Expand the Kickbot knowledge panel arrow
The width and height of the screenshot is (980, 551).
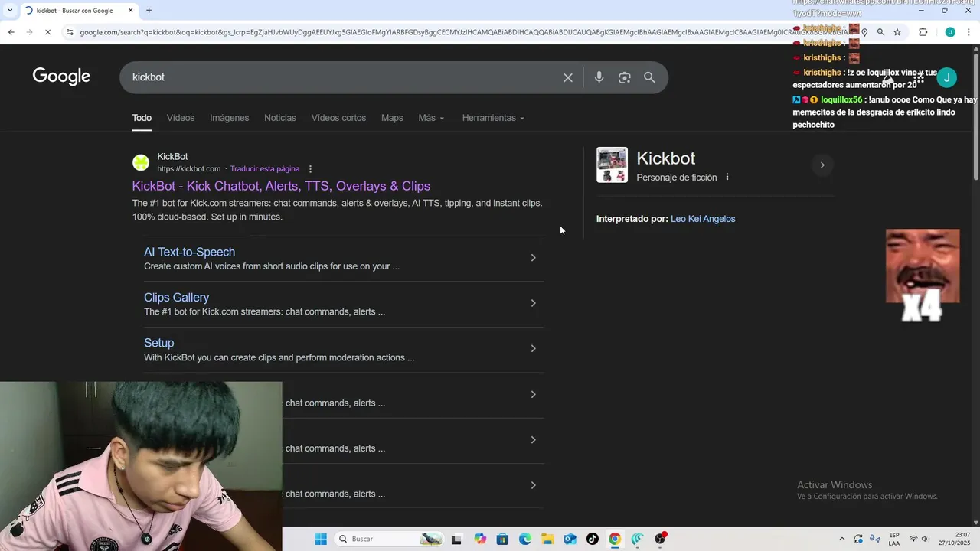point(822,165)
